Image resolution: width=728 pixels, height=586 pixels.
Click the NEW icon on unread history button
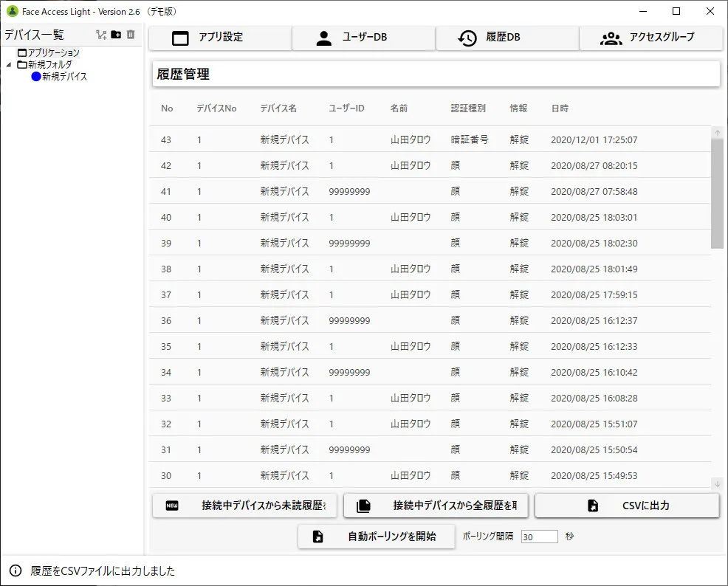pos(172,506)
